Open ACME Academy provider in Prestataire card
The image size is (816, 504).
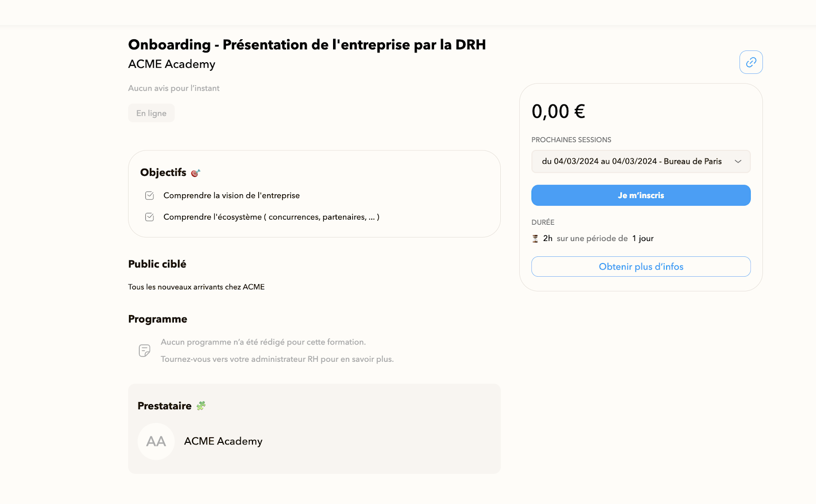(x=223, y=441)
